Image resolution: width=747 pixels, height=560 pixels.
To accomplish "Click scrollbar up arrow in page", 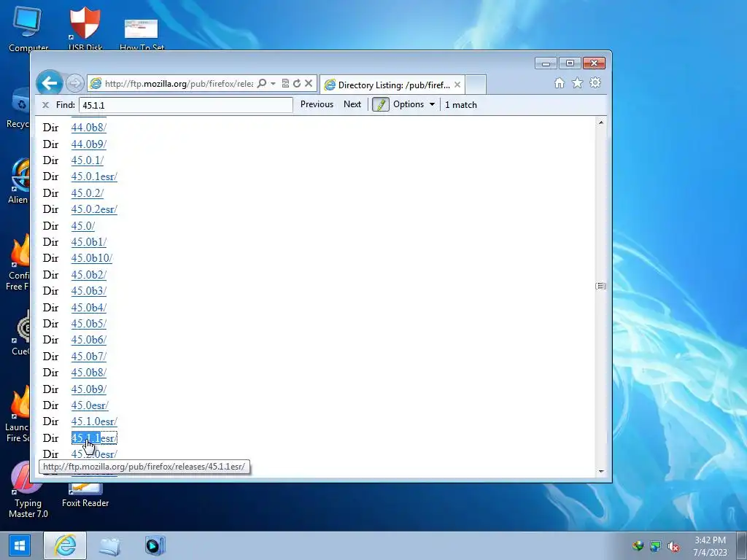I will tap(601, 122).
